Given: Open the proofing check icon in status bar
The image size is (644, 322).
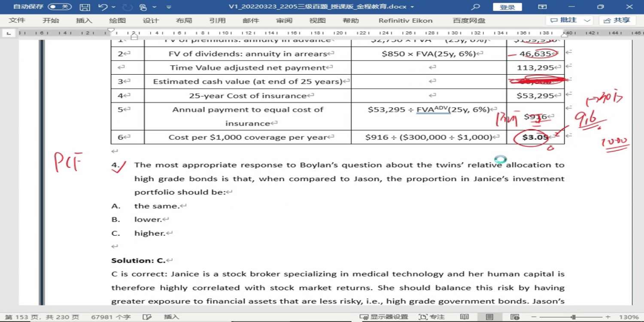Looking at the screenshot, I should pos(147,317).
